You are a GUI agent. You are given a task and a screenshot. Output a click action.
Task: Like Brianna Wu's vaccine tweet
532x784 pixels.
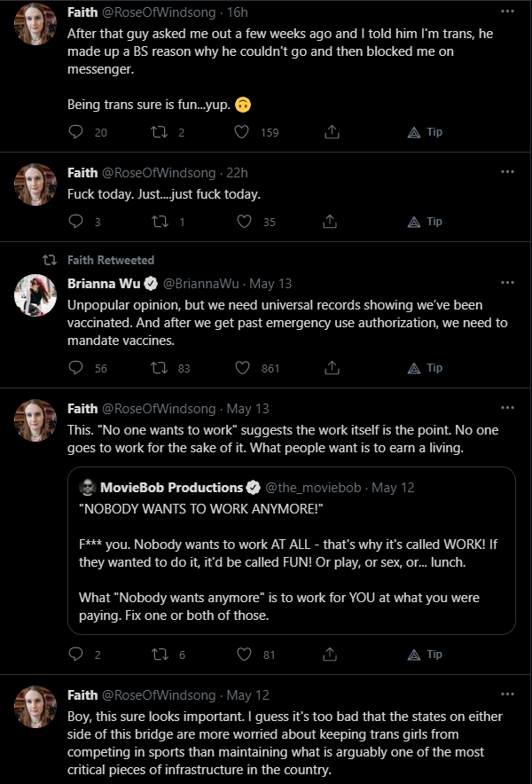coord(242,368)
